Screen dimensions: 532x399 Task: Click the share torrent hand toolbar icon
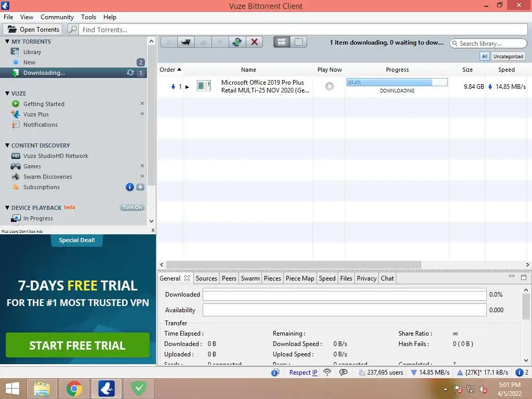(x=186, y=42)
